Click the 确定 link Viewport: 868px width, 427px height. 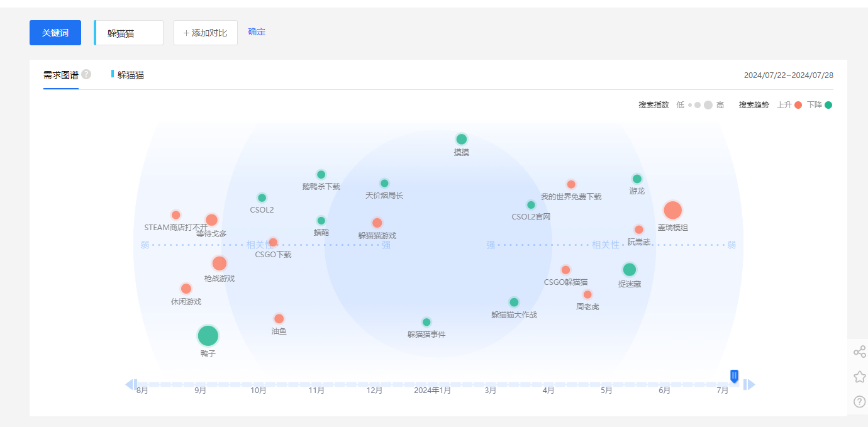pyautogui.click(x=257, y=31)
